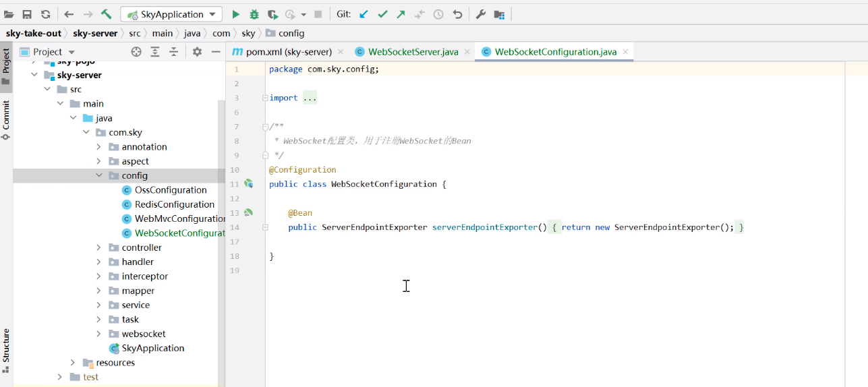This screenshot has width=868, height=387.
Task: Select the interceptor package row
Action: tap(119, 276)
